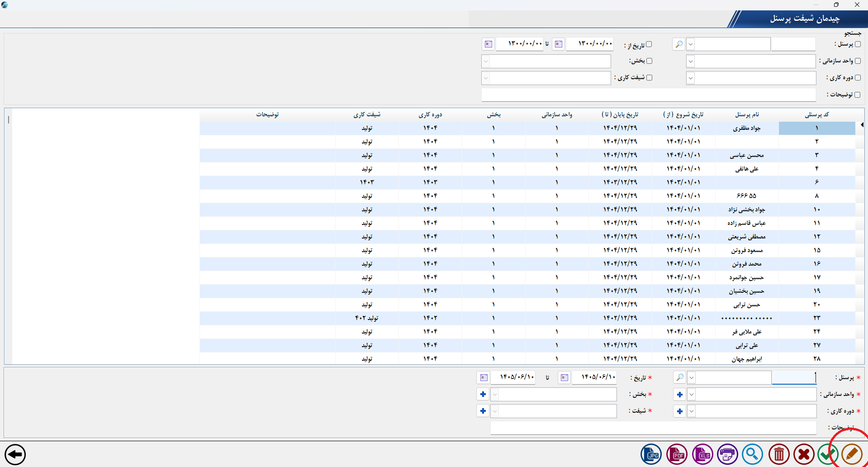868x467 pixels.
Task: Select row of مصطفی شریعتی
Action: 527,237
